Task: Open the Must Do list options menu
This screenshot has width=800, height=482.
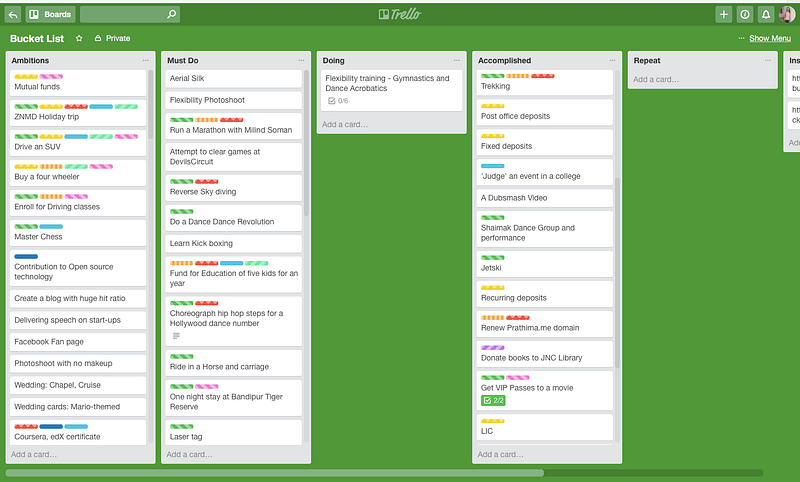Action: click(x=300, y=61)
